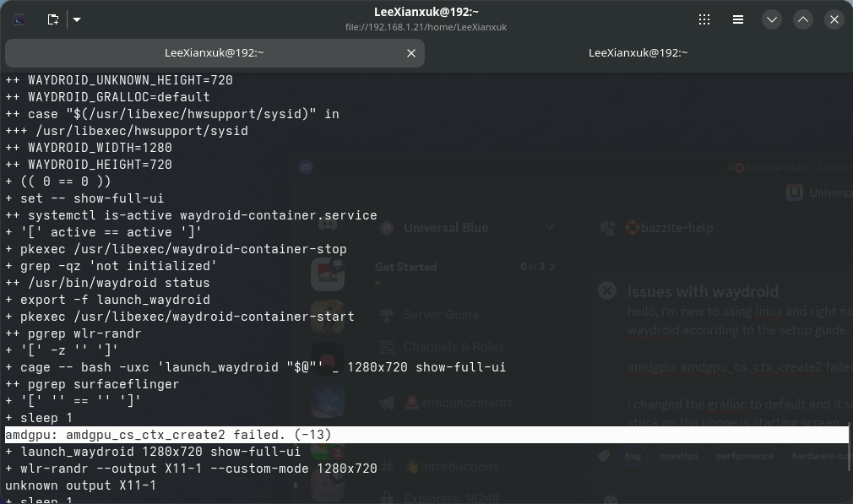The height and width of the screenshot is (504, 853).
Task: Switch to the right LeeXianxuk@192 tab
Action: (x=638, y=52)
